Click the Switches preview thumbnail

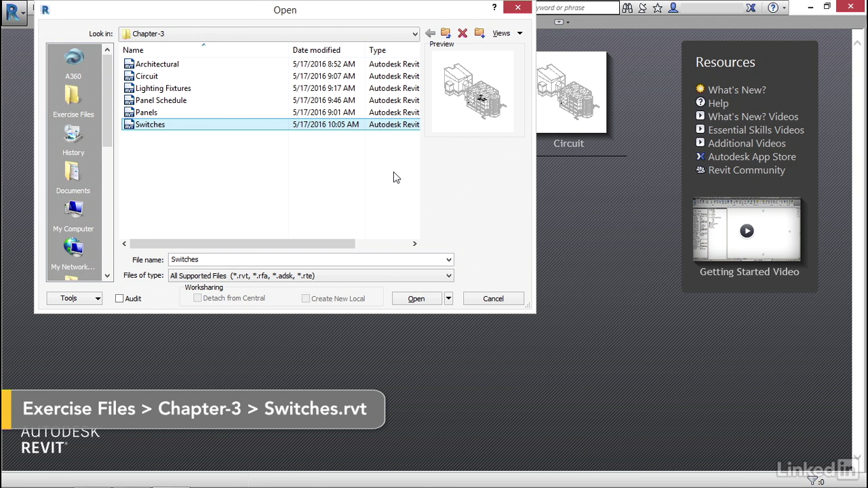[473, 91]
